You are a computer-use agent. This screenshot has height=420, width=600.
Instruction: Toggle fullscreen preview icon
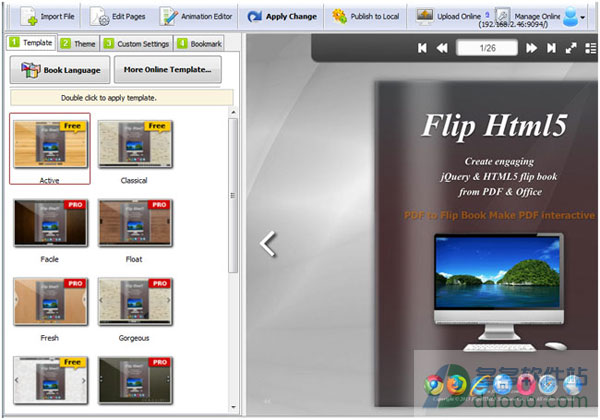[571, 48]
